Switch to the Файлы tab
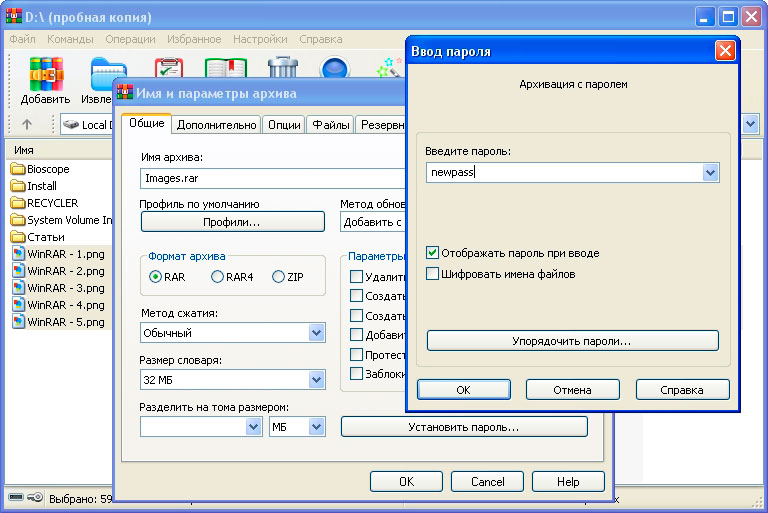Screen dimensions: 768x513 [x=331, y=125]
